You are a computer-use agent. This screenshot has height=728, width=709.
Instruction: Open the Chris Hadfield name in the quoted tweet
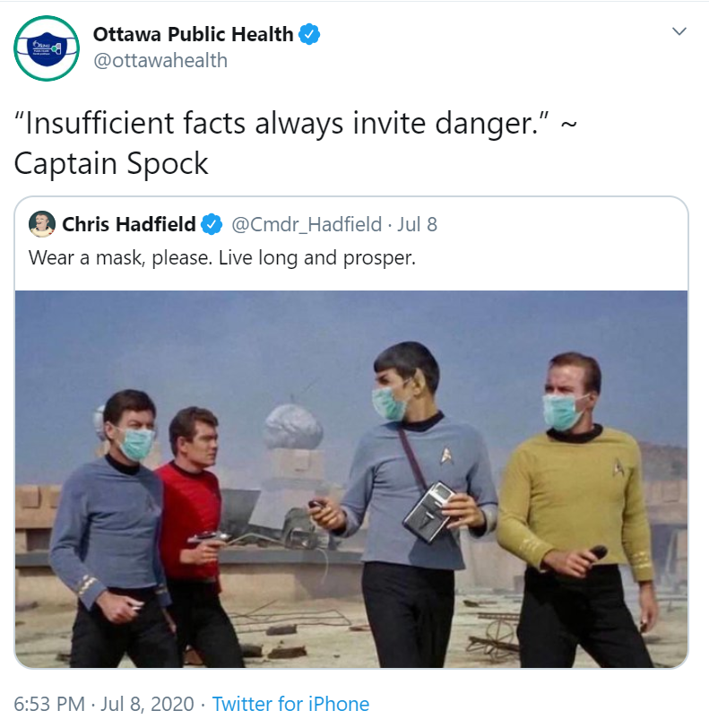(x=128, y=224)
